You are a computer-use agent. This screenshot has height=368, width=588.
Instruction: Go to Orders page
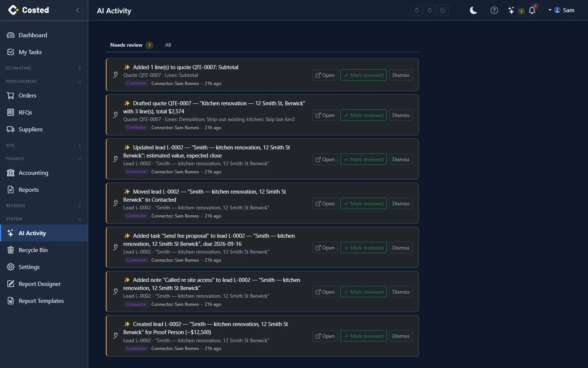point(44,95)
